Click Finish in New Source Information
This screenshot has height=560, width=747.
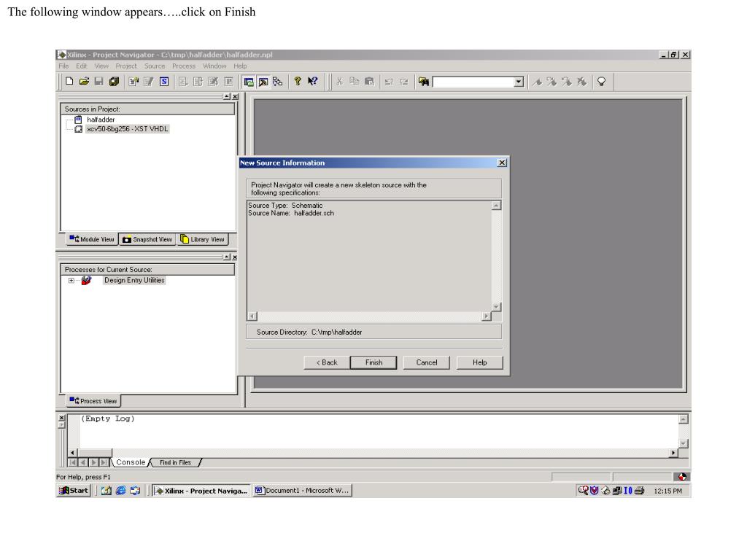(373, 362)
